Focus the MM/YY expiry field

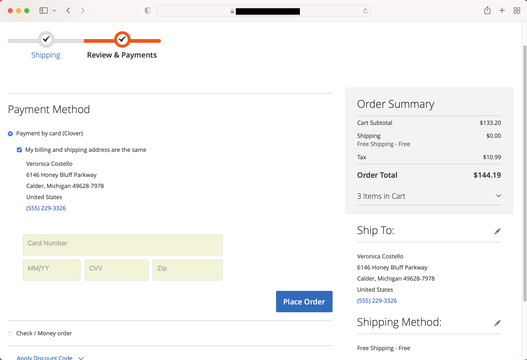tap(52, 270)
